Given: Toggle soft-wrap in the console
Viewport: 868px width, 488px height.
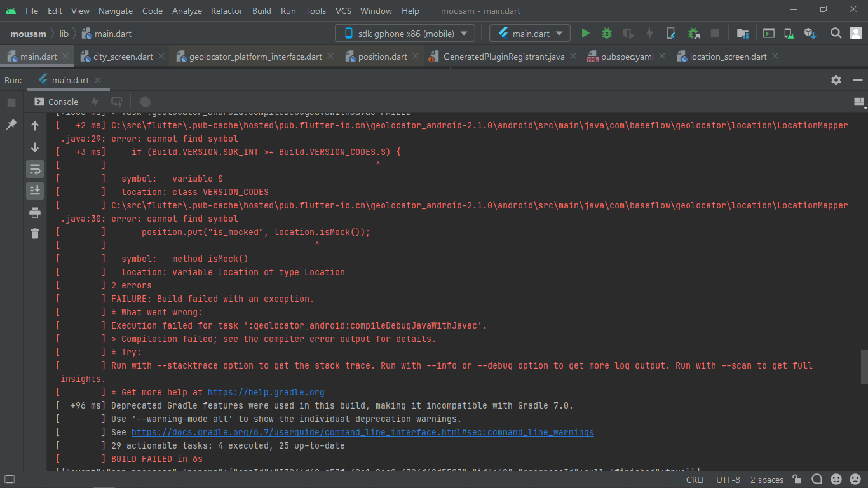Looking at the screenshot, I should click(x=35, y=169).
